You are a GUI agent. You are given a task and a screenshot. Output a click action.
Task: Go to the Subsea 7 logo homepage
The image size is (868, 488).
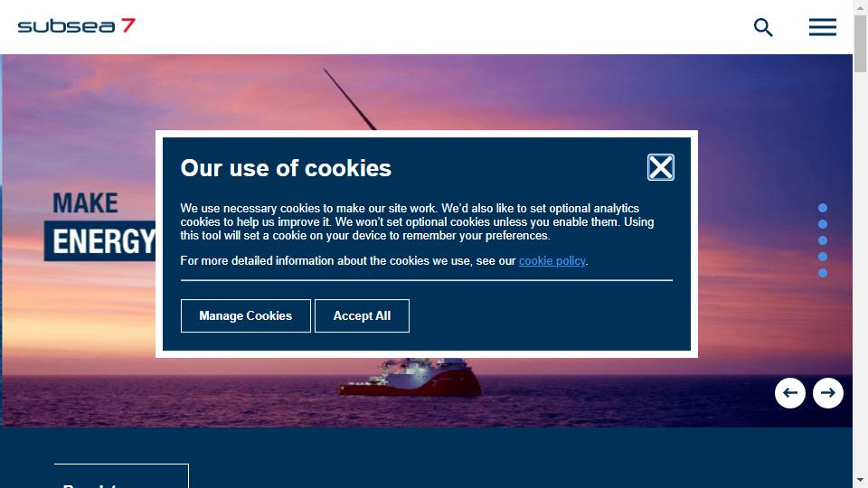pos(76,26)
